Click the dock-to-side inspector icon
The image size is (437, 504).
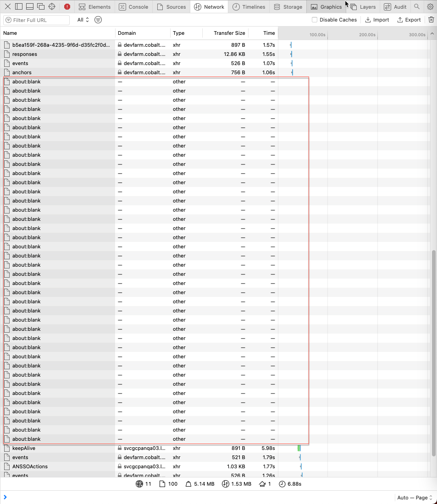click(18, 6)
